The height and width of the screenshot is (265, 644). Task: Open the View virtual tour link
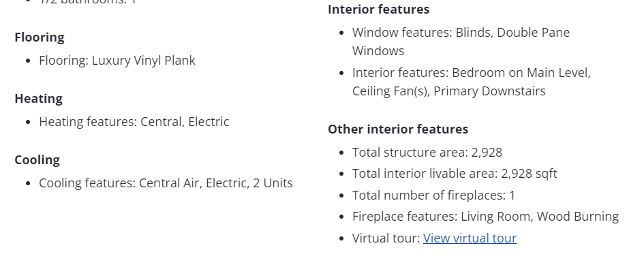click(x=470, y=238)
